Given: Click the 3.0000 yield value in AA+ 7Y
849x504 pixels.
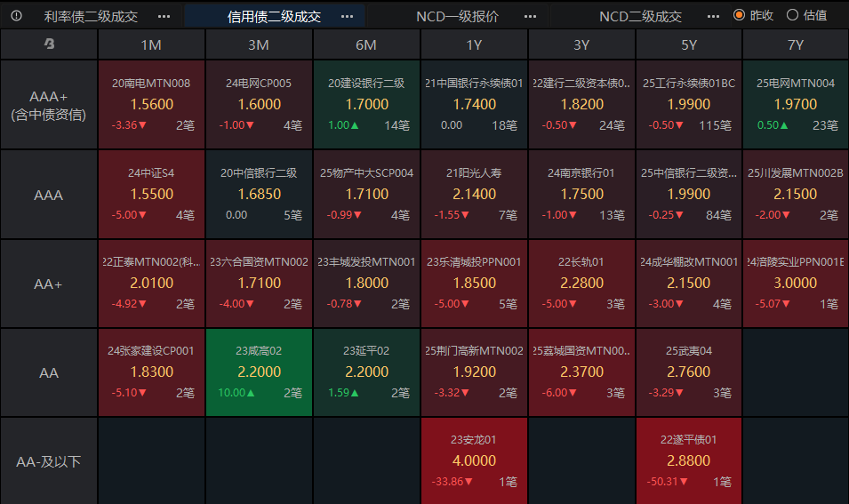Looking at the screenshot, I should (x=796, y=284).
